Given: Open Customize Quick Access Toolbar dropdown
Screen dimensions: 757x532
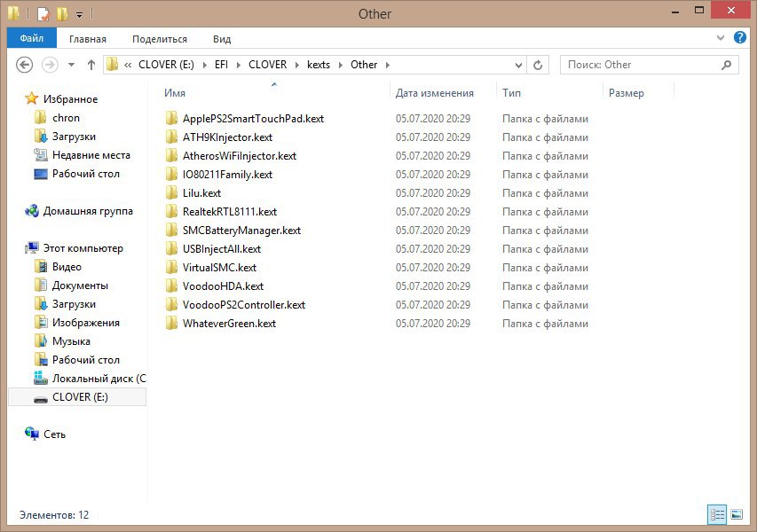Looking at the screenshot, I should pos(79,15).
